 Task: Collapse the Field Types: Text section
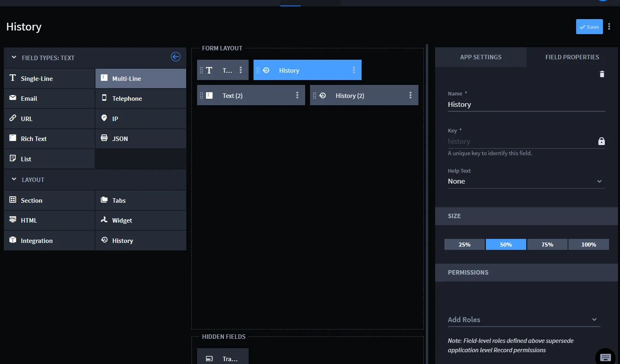[14, 58]
